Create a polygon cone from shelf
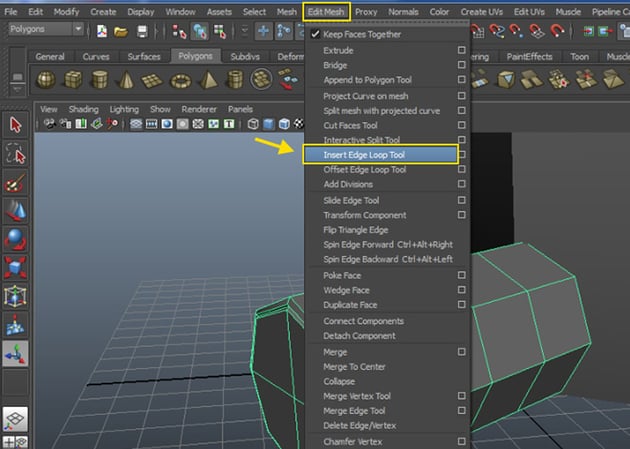 coord(126,79)
